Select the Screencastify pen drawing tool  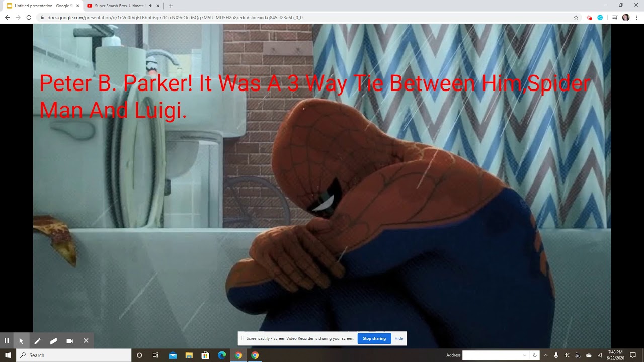coord(37,341)
